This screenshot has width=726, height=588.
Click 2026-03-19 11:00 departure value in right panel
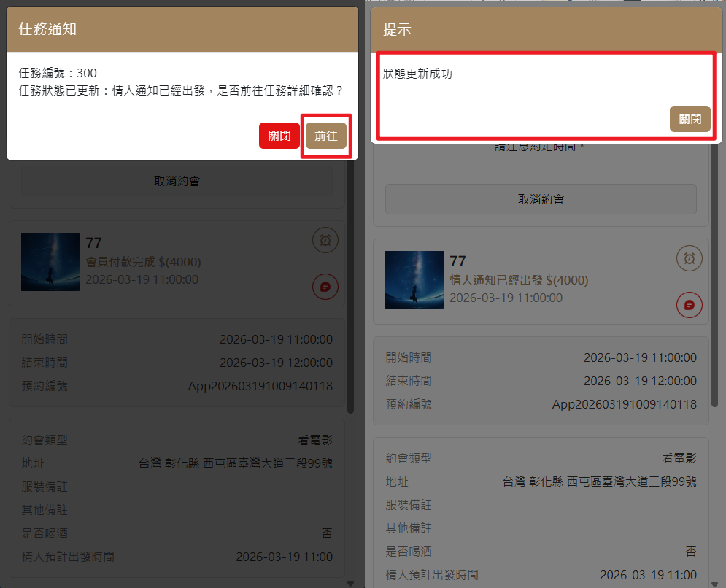[648, 575]
